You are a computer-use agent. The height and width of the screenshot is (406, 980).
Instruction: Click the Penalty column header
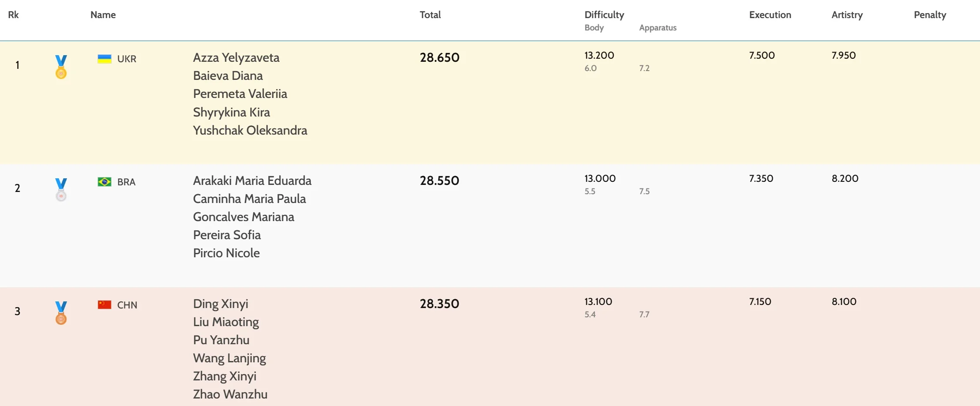coord(930,15)
